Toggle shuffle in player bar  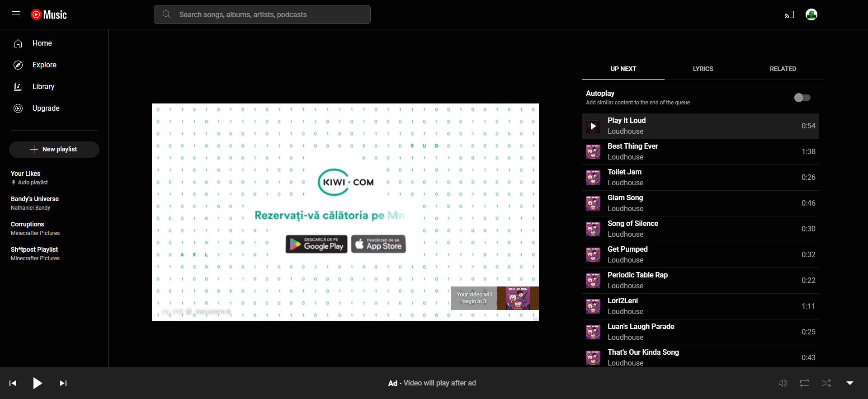(x=826, y=383)
